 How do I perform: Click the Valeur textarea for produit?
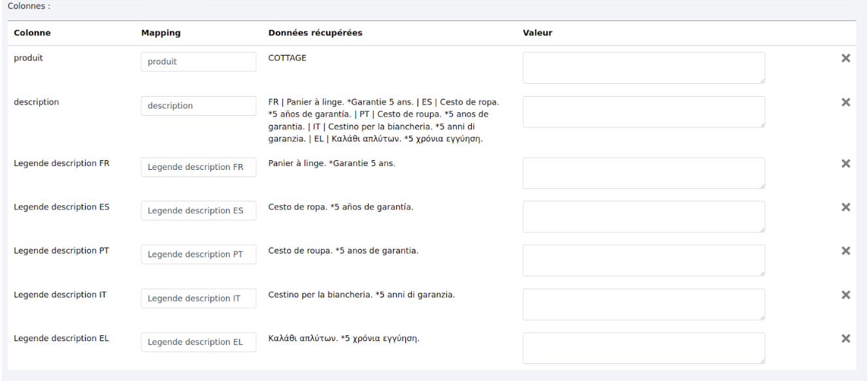(x=643, y=68)
